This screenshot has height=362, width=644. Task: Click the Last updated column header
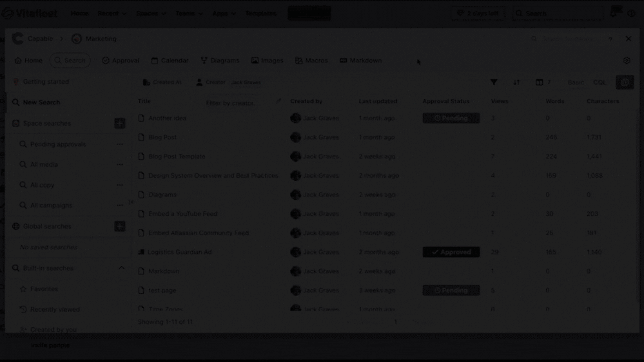point(378,101)
